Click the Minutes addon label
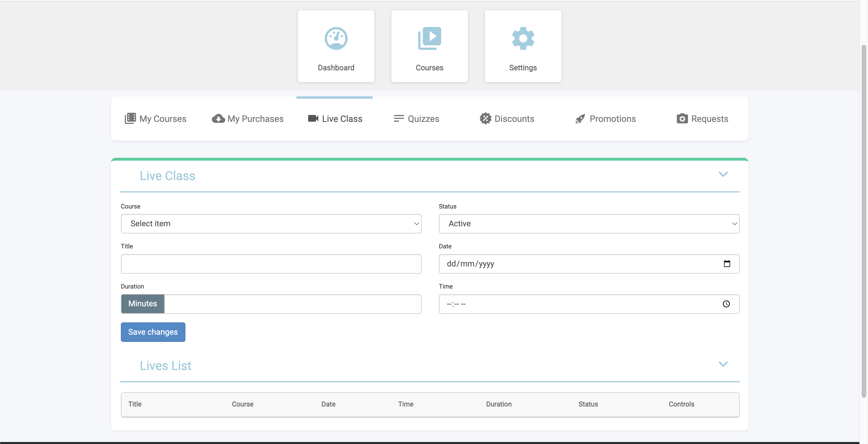This screenshot has height=444, width=868. pyautogui.click(x=143, y=304)
